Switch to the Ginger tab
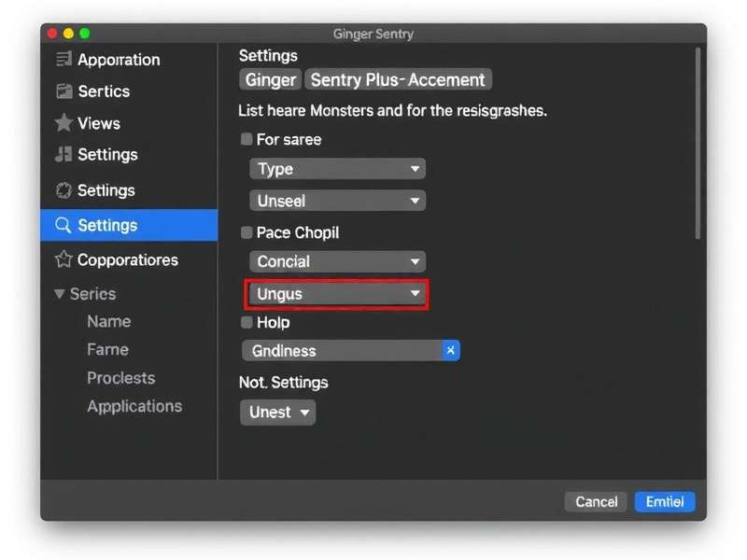Image resolution: width=747 pixels, height=560 pixels. tap(270, 79)
